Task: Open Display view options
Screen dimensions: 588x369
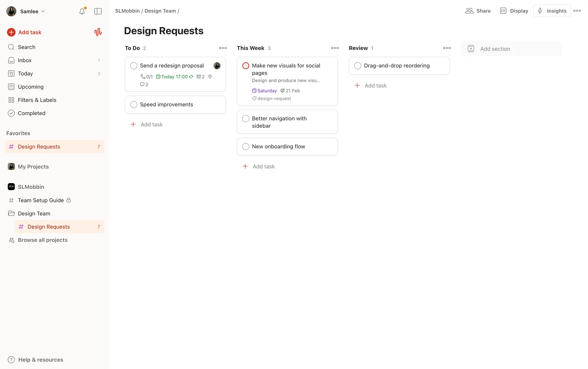Action: pos(514,11)
